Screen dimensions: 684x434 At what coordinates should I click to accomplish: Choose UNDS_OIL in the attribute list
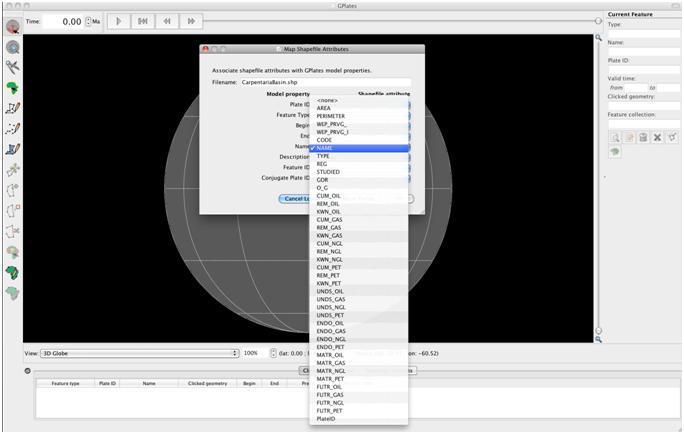[x=359, y=291]
